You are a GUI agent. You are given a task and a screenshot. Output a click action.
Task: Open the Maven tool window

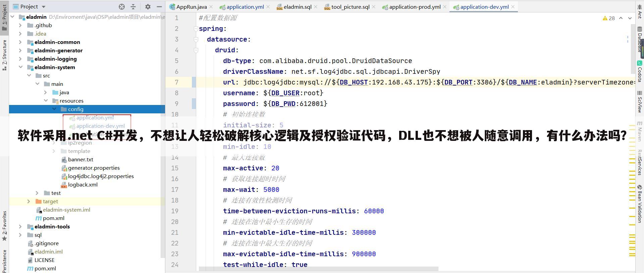[640, 131]
